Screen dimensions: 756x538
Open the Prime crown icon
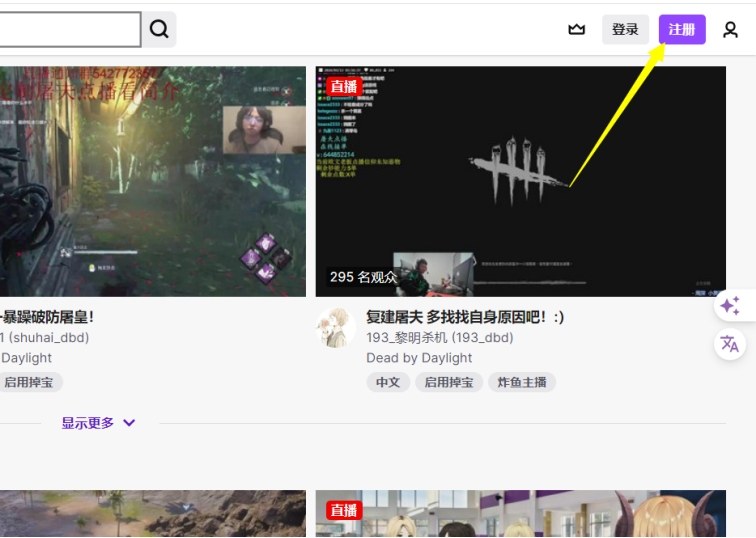point(576,29)
